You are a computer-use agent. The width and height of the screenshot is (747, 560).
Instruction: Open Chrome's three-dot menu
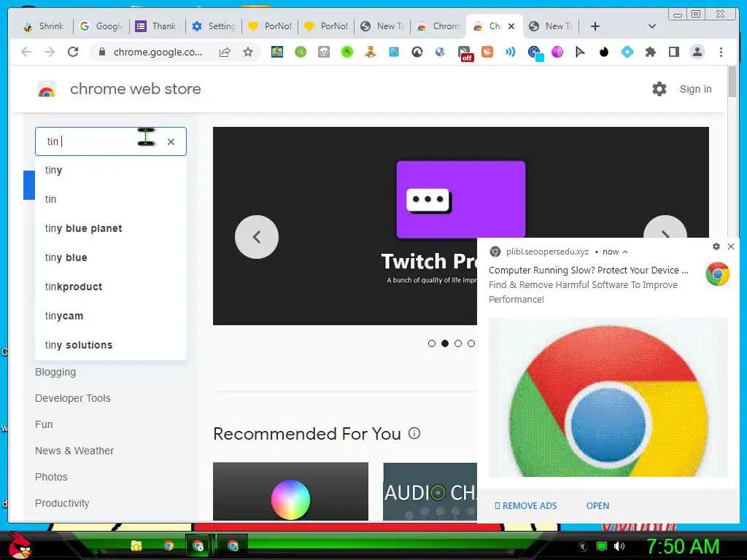(x=721, y=52)
